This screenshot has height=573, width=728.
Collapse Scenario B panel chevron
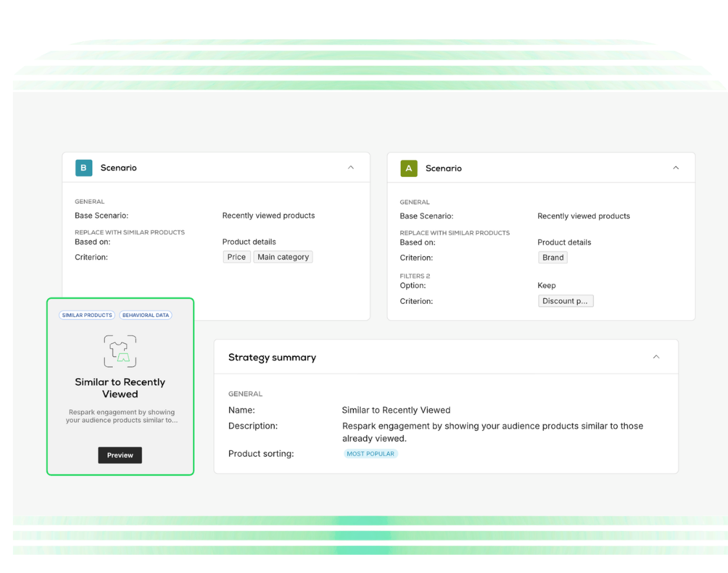tap(351, 168)
